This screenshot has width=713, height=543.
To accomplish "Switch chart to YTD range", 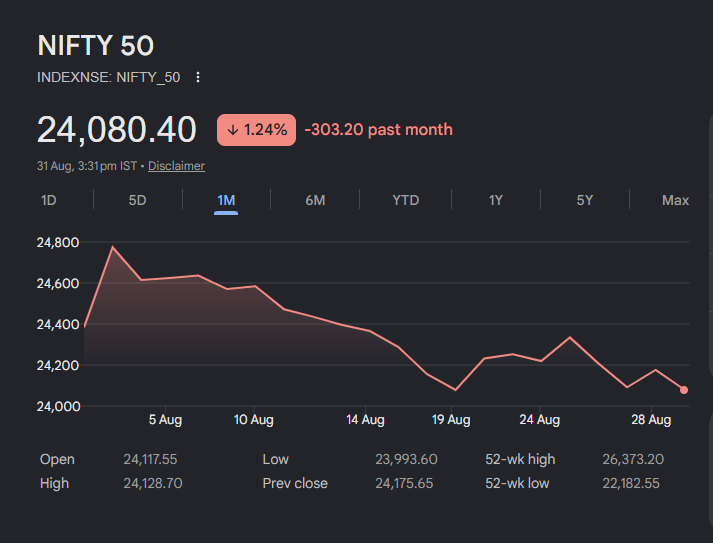I will pyautogui.click(x=406, y=200).
